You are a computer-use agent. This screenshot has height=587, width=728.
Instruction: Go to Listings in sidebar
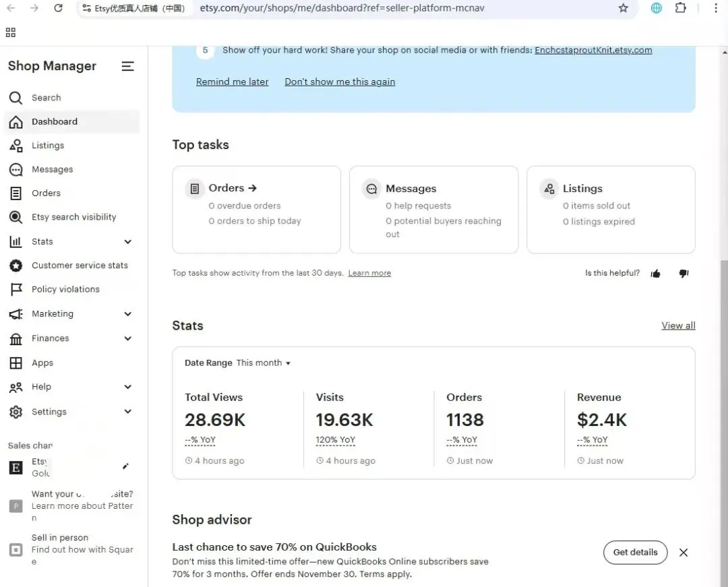(x=47, y=146)
